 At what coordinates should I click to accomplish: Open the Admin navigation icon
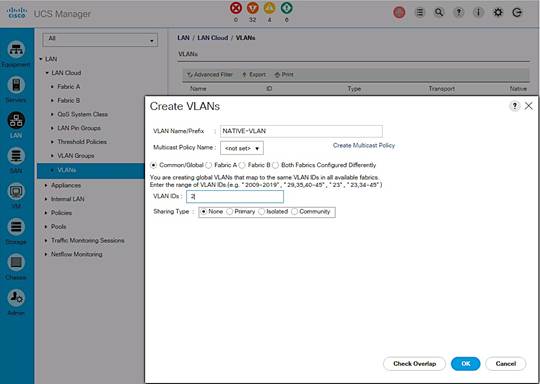(x=16, y=298)
